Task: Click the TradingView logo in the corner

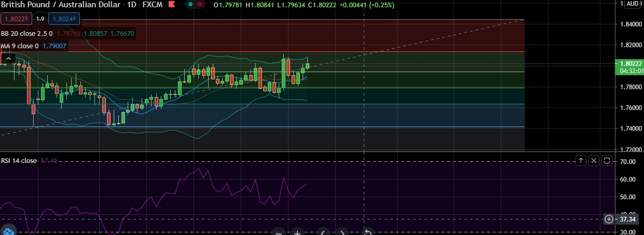Action: (7, 230)
